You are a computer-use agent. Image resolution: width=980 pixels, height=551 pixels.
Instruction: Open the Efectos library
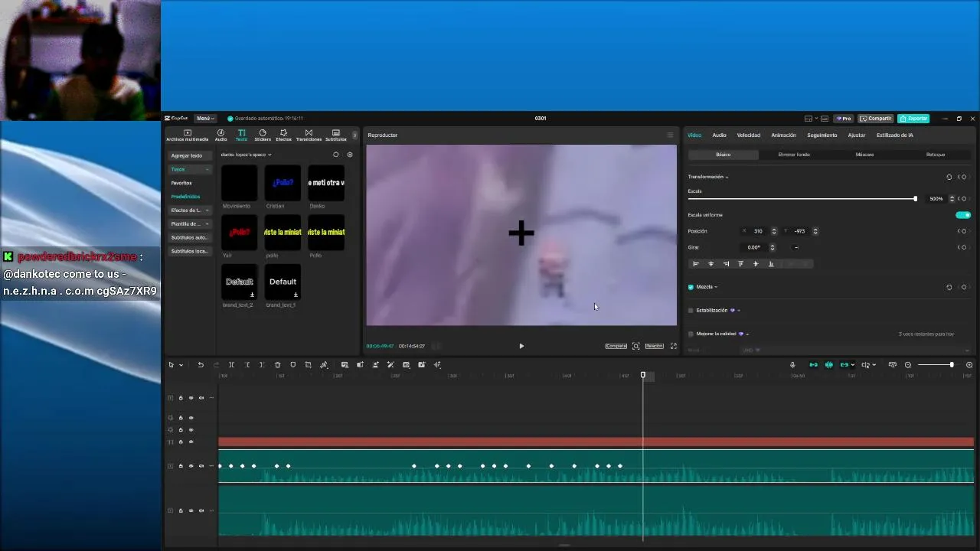coord(283,135)
